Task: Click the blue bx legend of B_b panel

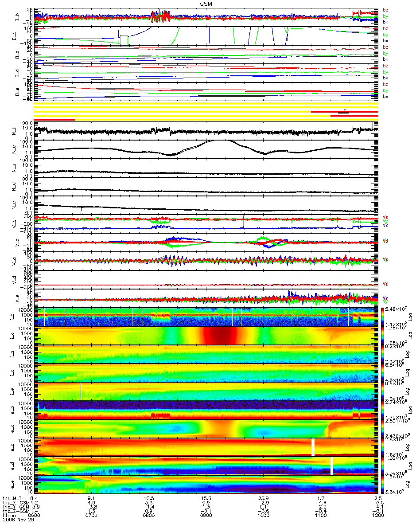Action: [385, 22]
